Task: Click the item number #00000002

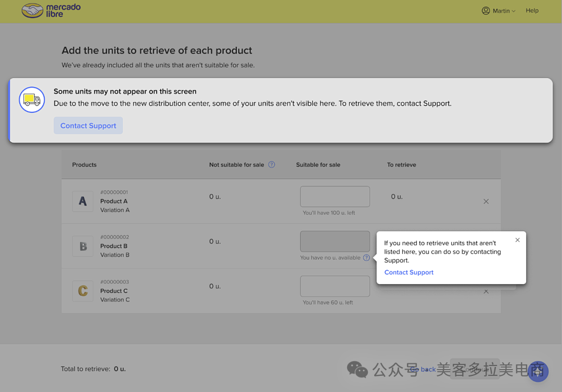Action: pos(114,237)
